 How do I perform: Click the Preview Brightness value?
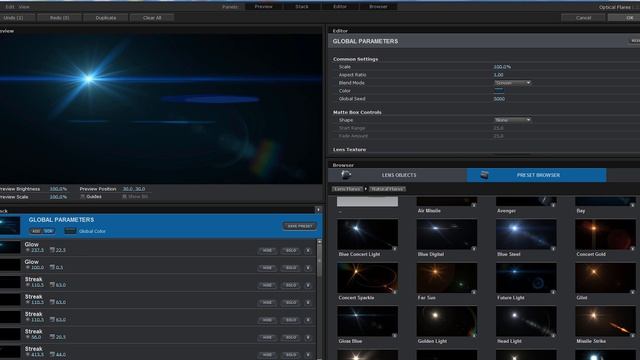(58, 189)
